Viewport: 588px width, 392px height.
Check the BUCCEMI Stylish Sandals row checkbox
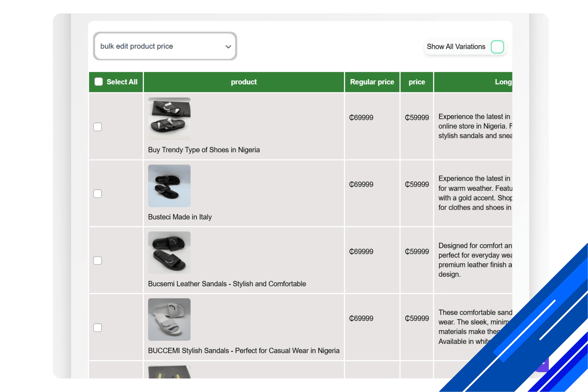(x=97, y=327)
